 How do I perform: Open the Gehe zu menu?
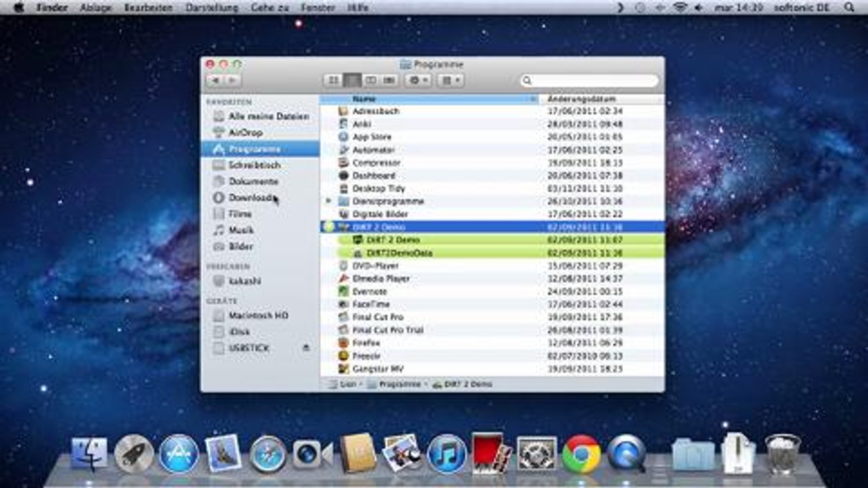tap(269, 7)
